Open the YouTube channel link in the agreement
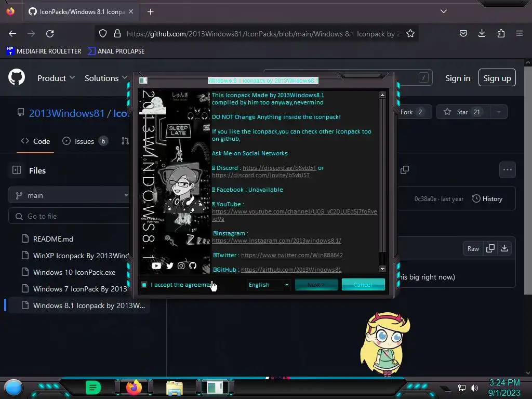 pyautogui.click(x=294, y=215)
